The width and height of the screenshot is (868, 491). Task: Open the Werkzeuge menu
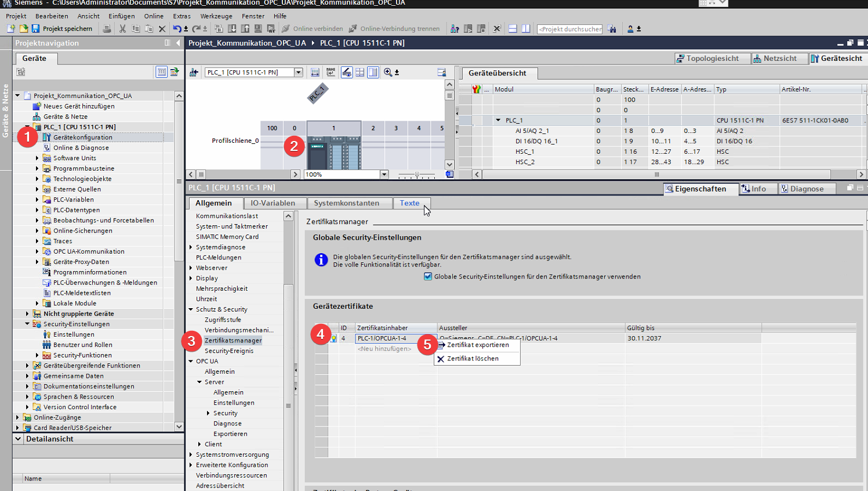[x=216, y=16]
